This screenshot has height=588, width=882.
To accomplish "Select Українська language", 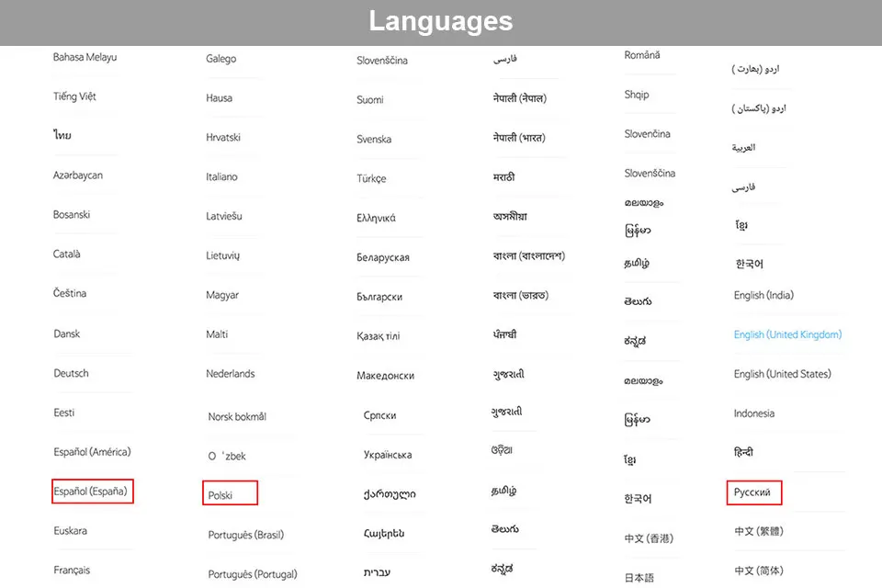I will [388, 455].
